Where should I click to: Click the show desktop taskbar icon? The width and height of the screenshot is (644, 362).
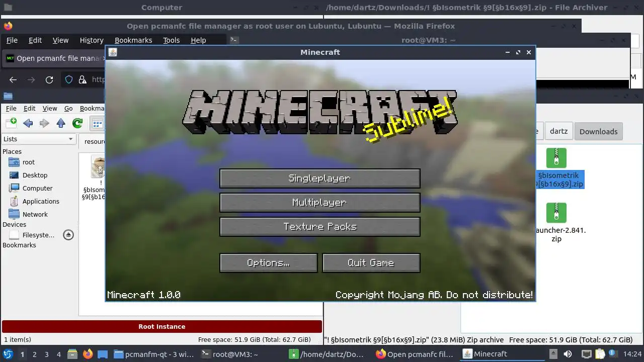click(x=103, y=354)
